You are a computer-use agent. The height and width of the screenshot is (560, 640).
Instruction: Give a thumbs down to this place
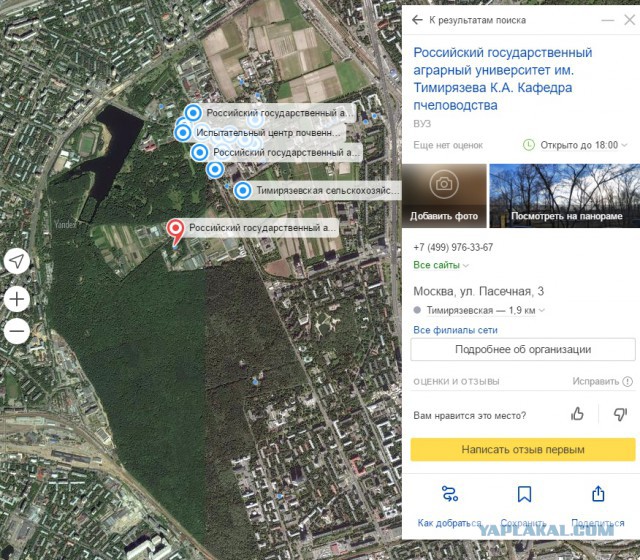tap(620, 414)
